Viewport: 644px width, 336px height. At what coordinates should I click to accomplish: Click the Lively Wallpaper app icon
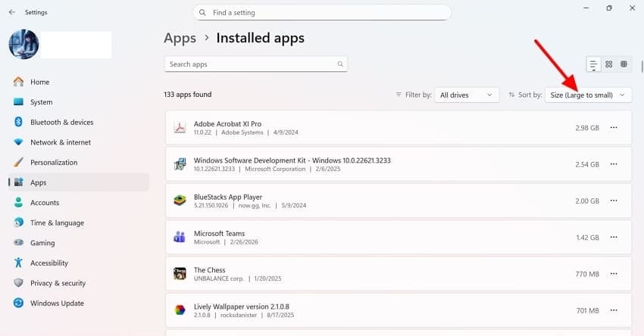(x=180, y=310)
